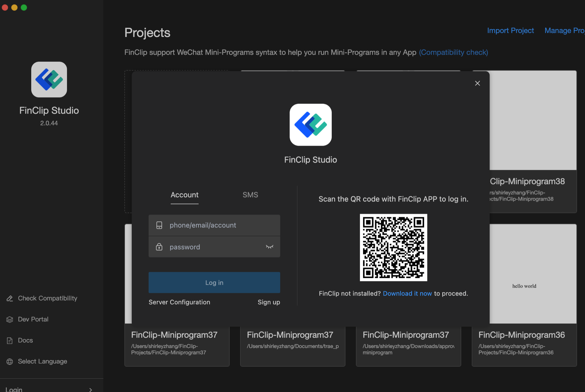
Task: Open the FinClip-Miniprogram36 hello world thumbnail
Action: (x=533, y=274)
